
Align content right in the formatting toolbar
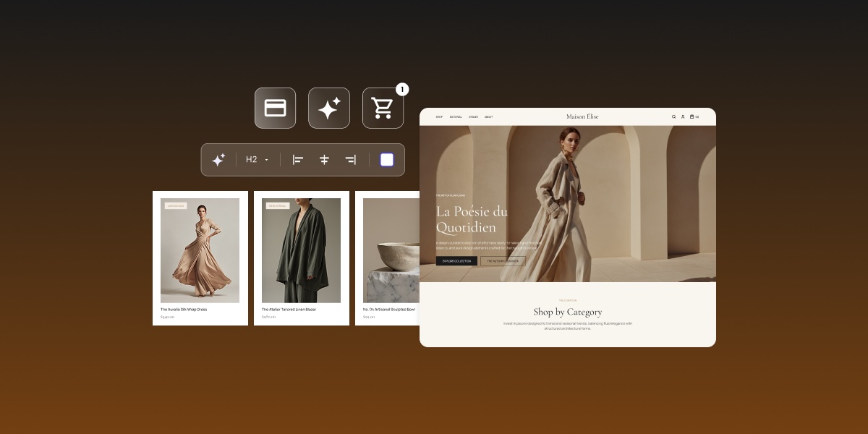351,160
